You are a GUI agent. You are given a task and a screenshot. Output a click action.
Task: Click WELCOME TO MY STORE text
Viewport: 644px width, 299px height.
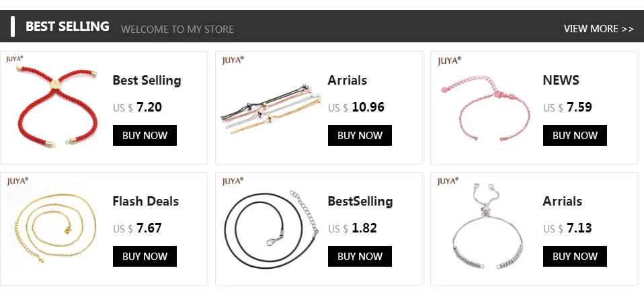click(x=177, y=29)
